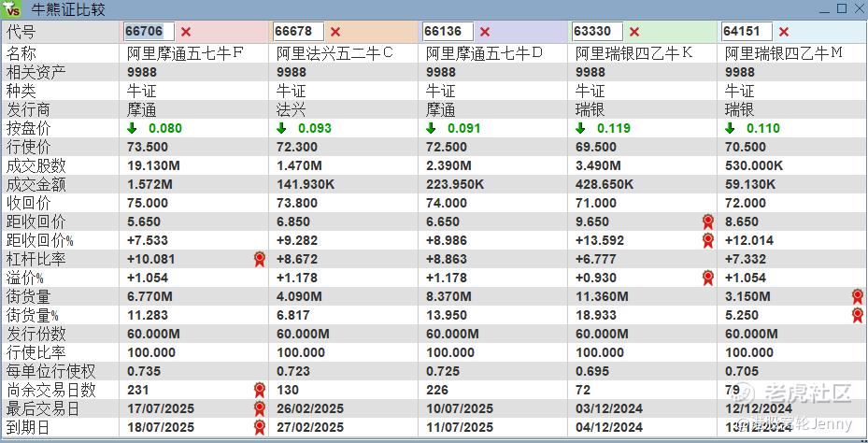The image size is (868, 443).
Task: Click the down arrow beside price 0.119
Action: [580, 128]
